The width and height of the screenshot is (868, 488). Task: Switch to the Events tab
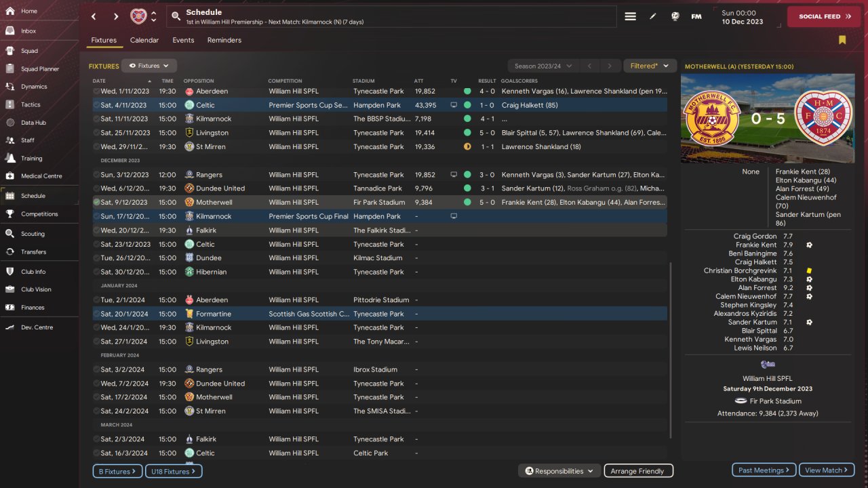[x=183, y=40]
